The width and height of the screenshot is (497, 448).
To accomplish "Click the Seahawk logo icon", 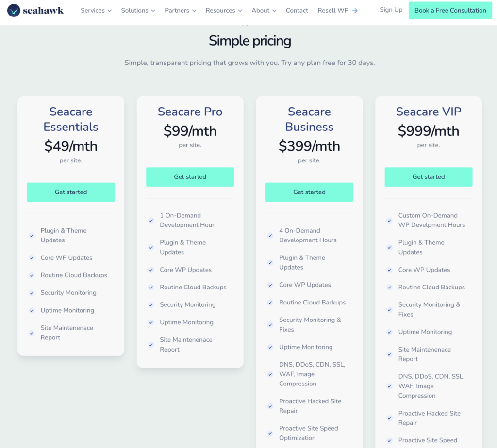I will coord(14,10).
